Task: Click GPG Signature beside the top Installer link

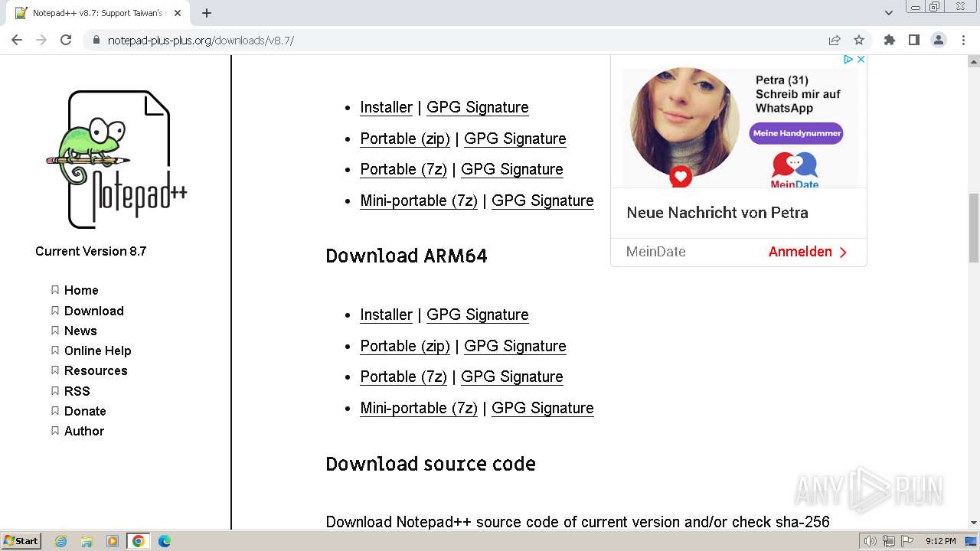Action: [478, 107]
